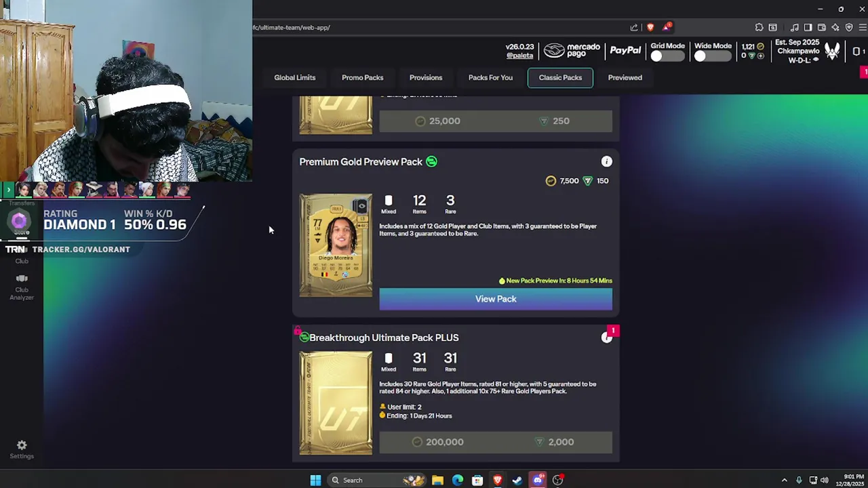Open the browser extensions puzzle icon
Viewport: 868px width, 488px height.
759,27
